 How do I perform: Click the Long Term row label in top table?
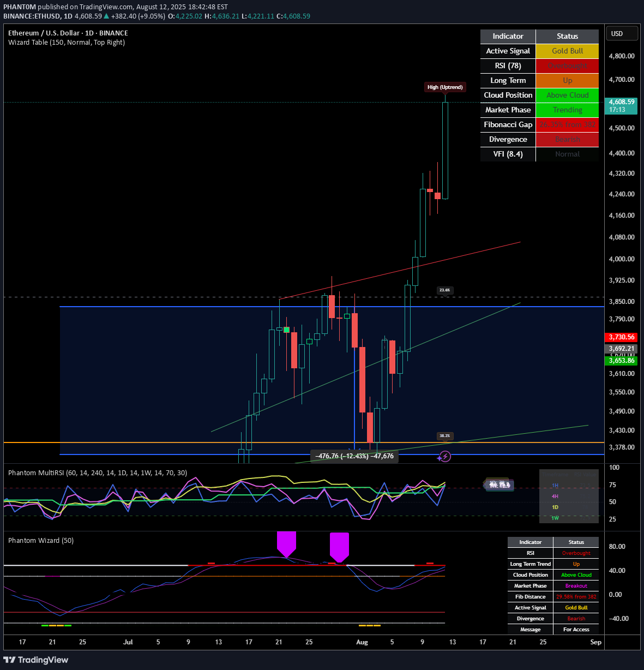[x=508, y=80]
